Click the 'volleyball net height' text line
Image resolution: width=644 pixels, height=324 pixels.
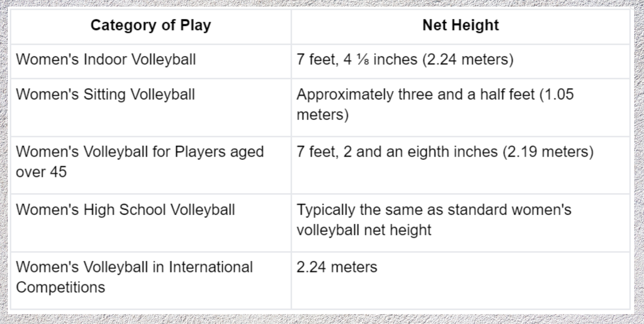(364, 230)
